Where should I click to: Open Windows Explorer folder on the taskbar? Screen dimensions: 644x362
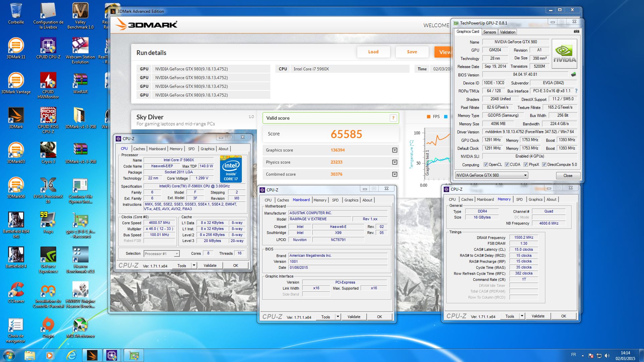[30, 355]
